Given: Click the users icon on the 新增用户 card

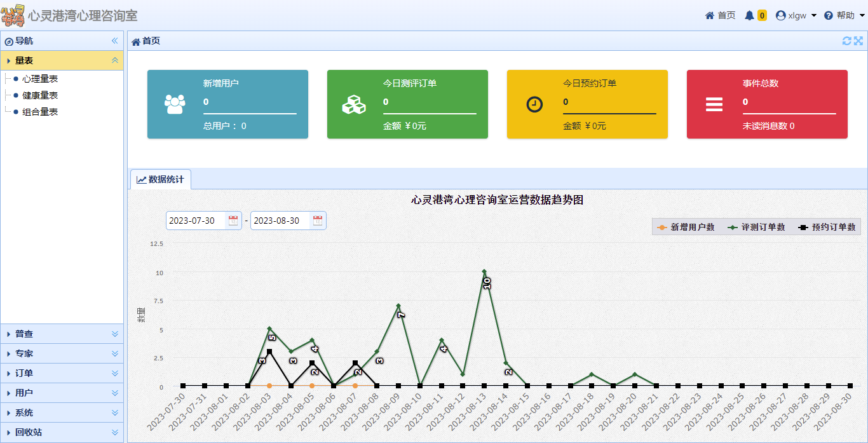Looking at the screenshot, I should pos(175,104).
